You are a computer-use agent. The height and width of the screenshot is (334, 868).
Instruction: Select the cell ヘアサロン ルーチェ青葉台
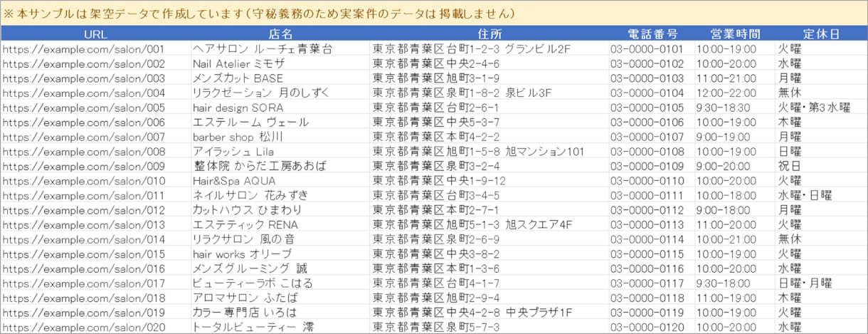(x=280, y=49)
